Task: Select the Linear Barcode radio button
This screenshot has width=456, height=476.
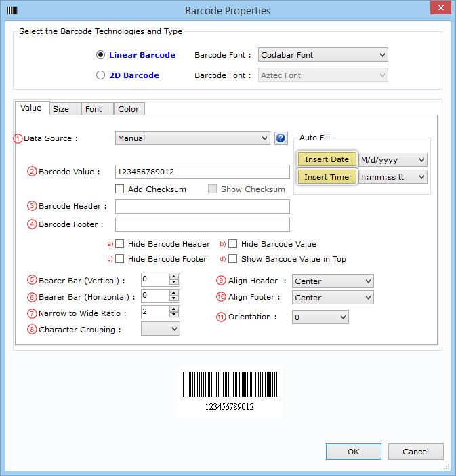Action: pyautogui.click(x=100, y=55)
